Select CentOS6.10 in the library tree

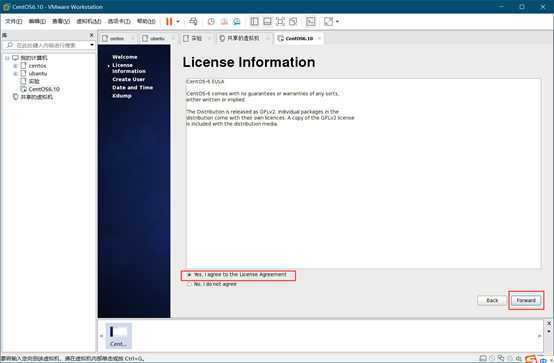tap(40, 89)
